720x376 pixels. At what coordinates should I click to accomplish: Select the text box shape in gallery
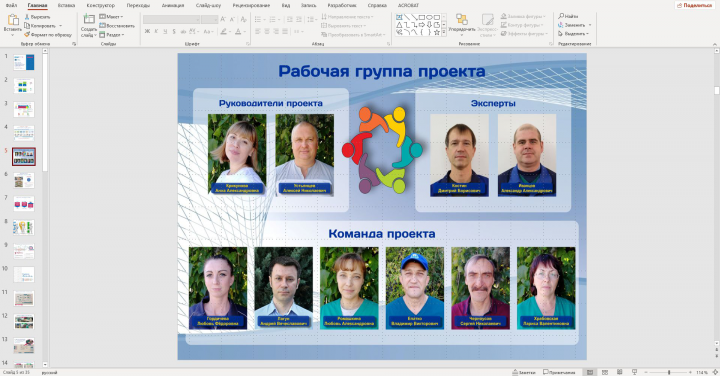pos(399,17)
